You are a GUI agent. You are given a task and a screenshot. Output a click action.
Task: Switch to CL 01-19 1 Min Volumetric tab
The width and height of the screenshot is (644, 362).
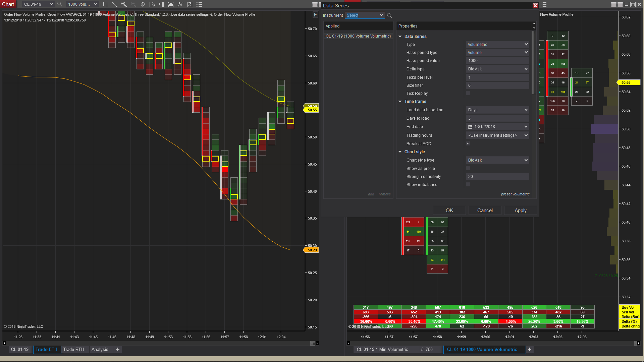point(382,349)
